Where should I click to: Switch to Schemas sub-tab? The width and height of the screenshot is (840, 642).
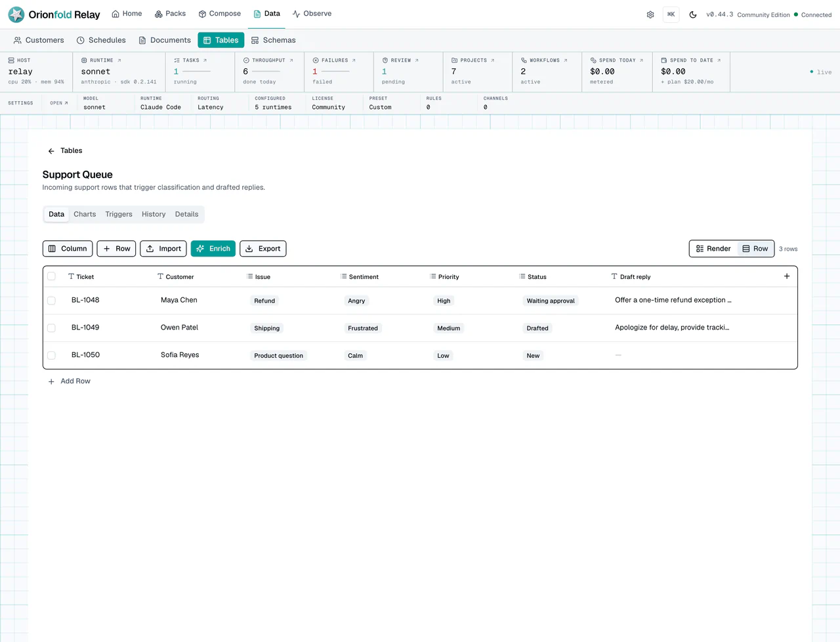pos(274,40)
